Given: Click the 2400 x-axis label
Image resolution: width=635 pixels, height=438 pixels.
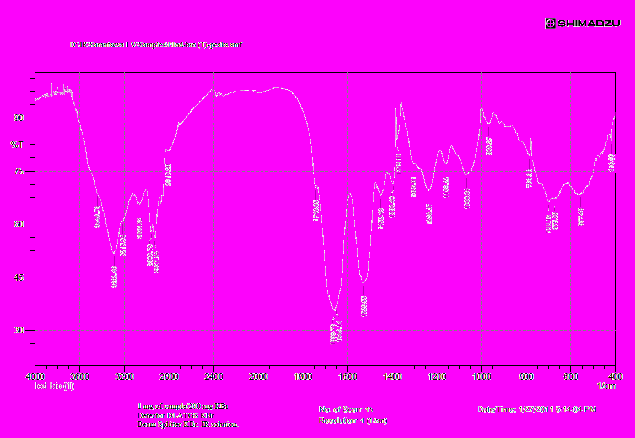Looking at the screenshot, I should [x=214, y=377].
